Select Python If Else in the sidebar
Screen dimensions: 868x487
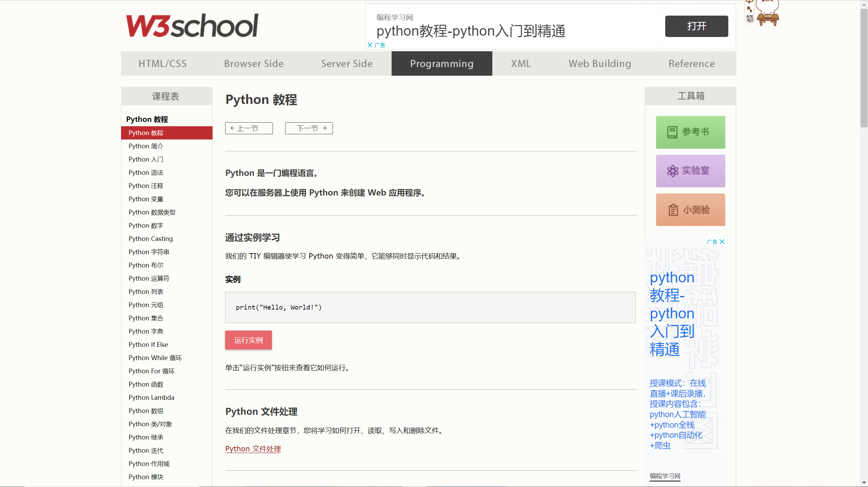pos(148,344)
